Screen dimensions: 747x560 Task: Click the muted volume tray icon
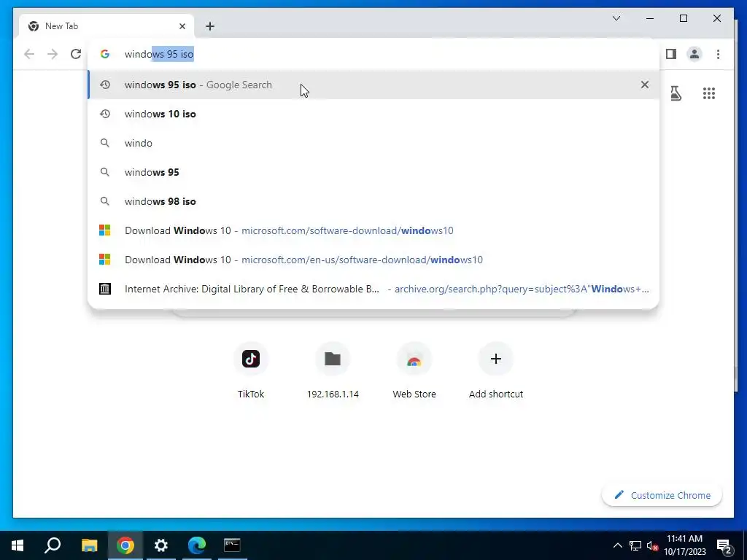coord(652,545)
